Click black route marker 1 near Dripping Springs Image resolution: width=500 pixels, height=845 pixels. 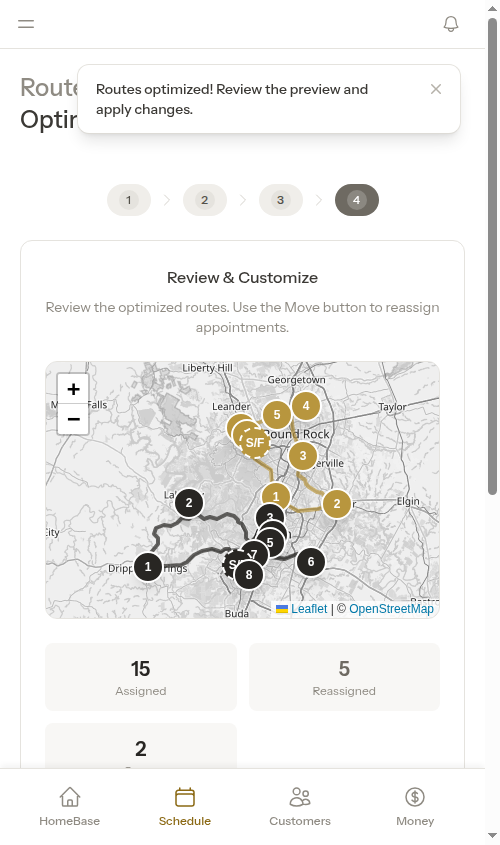[x=148, y=567]
